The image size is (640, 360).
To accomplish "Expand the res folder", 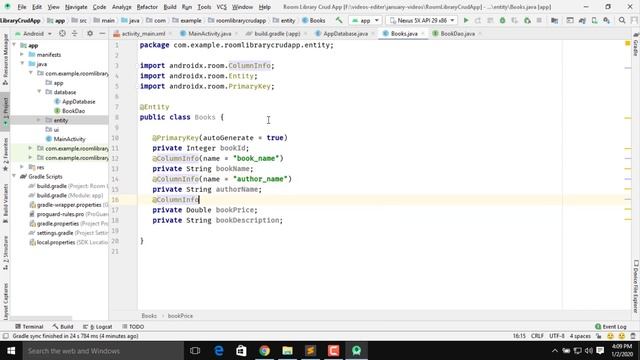I will (22, 167).
